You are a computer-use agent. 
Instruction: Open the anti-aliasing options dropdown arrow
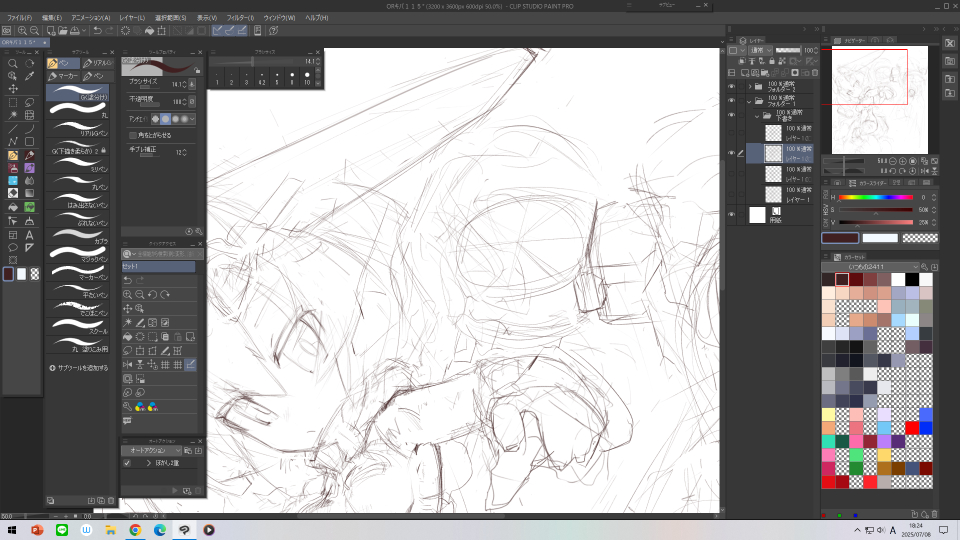tap(192, 119)
